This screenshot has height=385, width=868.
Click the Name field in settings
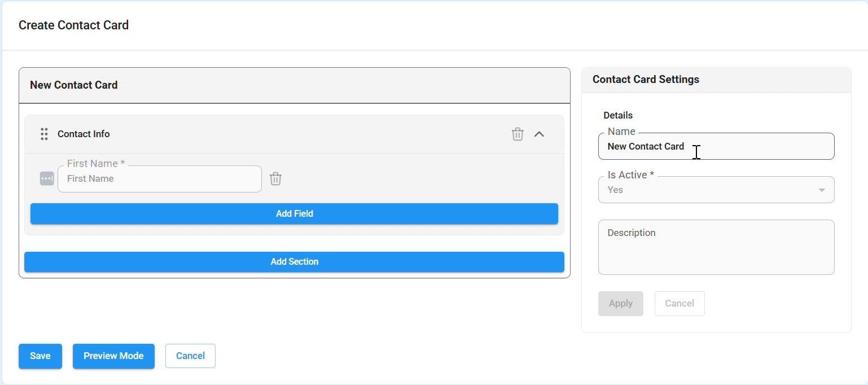[x=716, y=146]
